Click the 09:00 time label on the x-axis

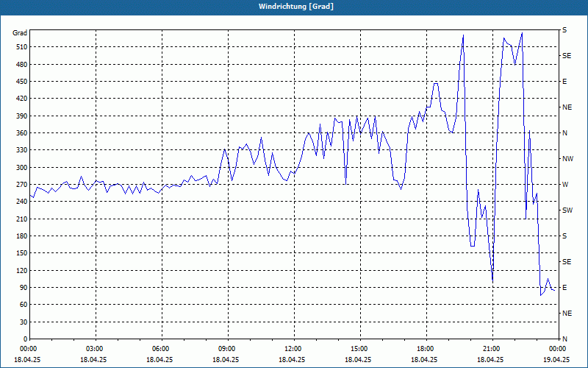228,348
